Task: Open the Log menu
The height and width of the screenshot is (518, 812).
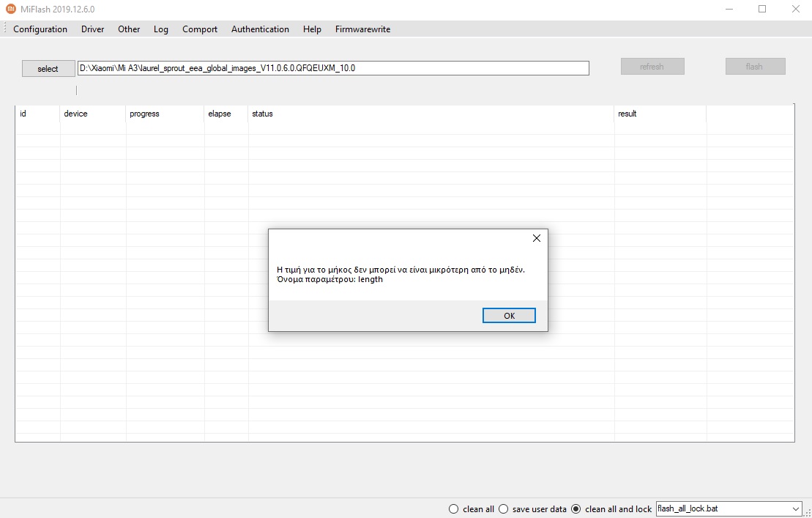Action: pyautogui.click(x=161, y=29)
